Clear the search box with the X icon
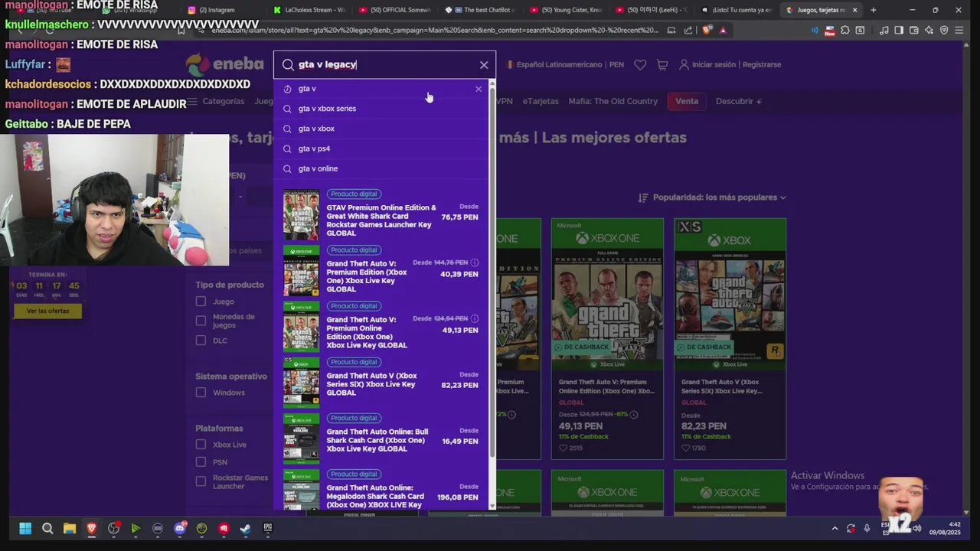 pos(484,65)
